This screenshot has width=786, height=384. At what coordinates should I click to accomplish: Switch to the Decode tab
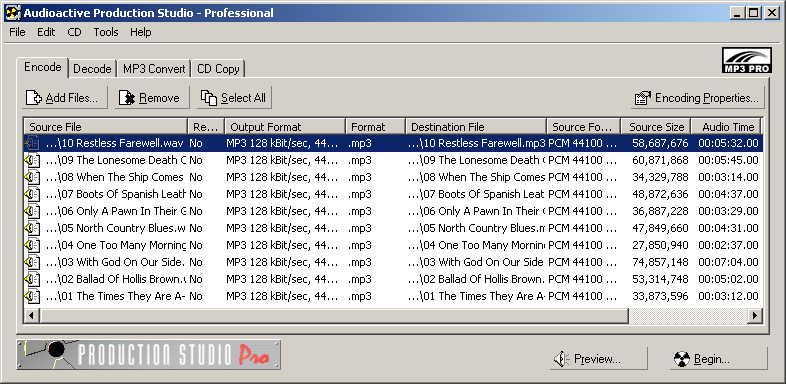pyautogui.click(x=92, y=69)
